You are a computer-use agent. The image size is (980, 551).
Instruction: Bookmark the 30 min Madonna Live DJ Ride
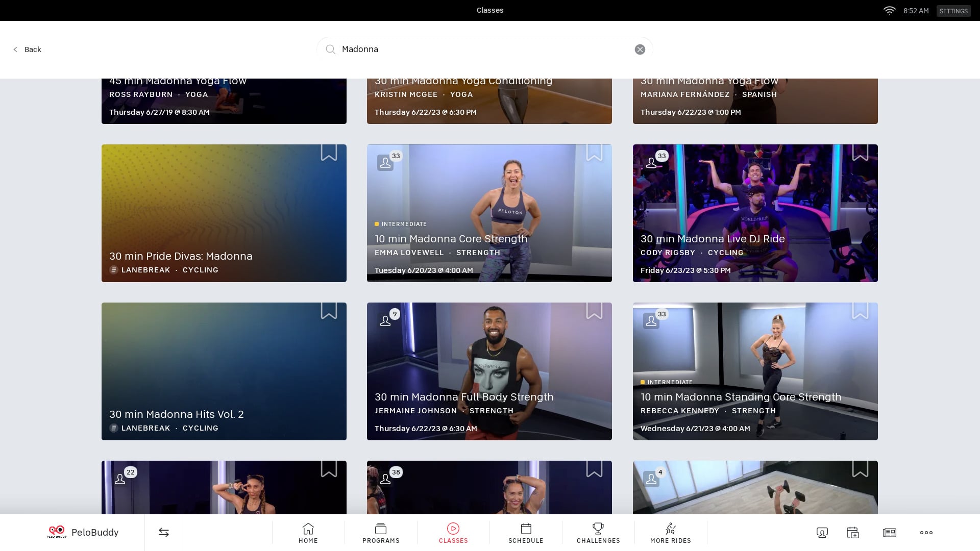(x=860, y=153)
